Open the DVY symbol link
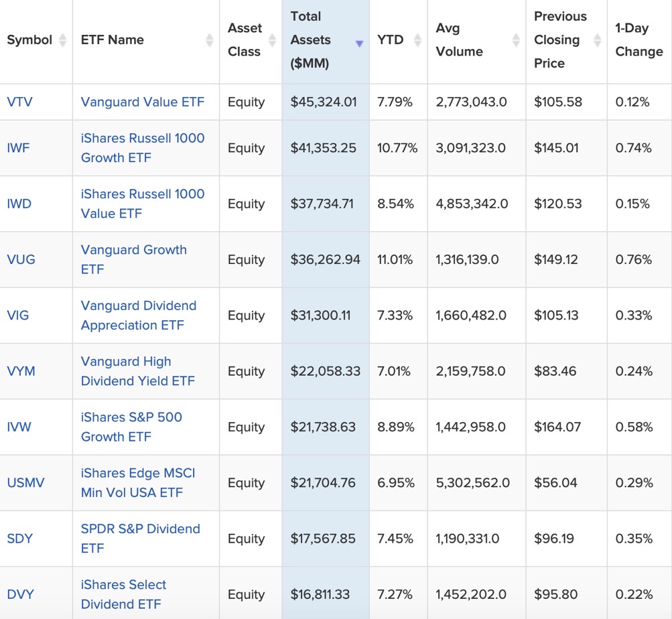 click(x=20, y=594)
